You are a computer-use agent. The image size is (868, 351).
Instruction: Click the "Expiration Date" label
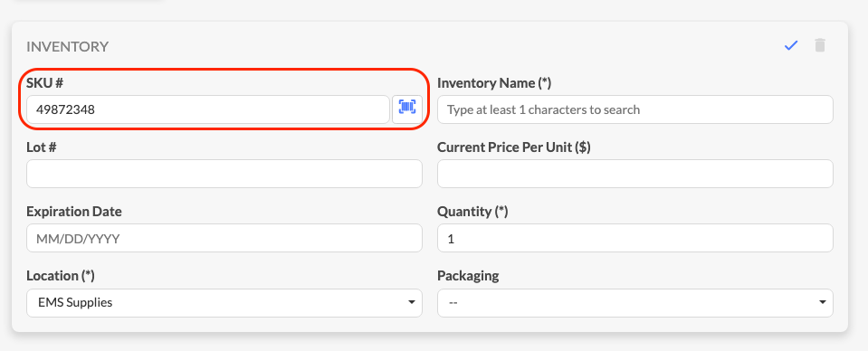(74, 212)
